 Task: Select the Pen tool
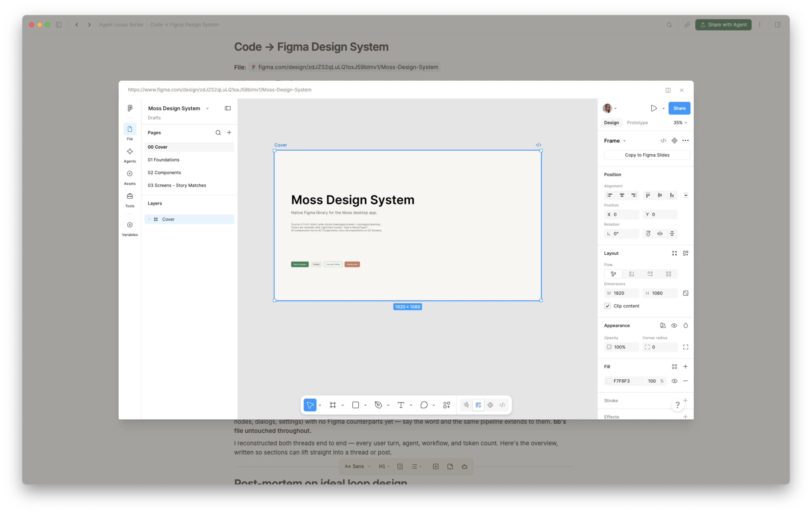tap(378, 405)
